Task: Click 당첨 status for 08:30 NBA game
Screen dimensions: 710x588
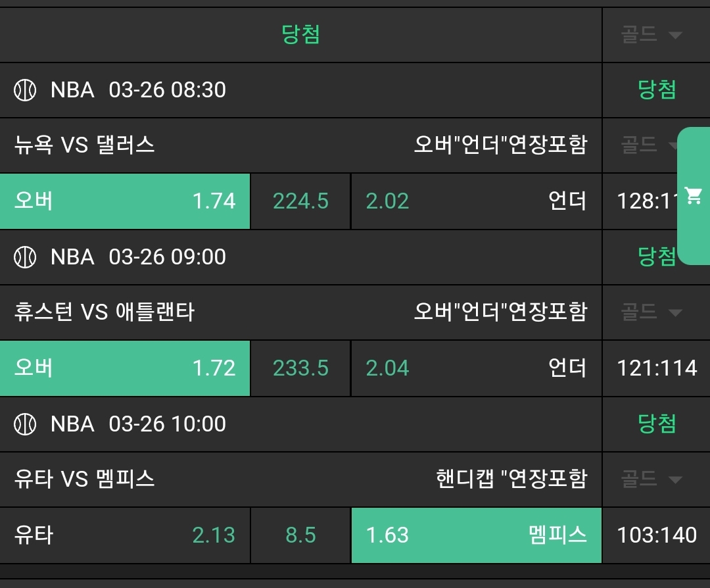Action: [657, 89]
